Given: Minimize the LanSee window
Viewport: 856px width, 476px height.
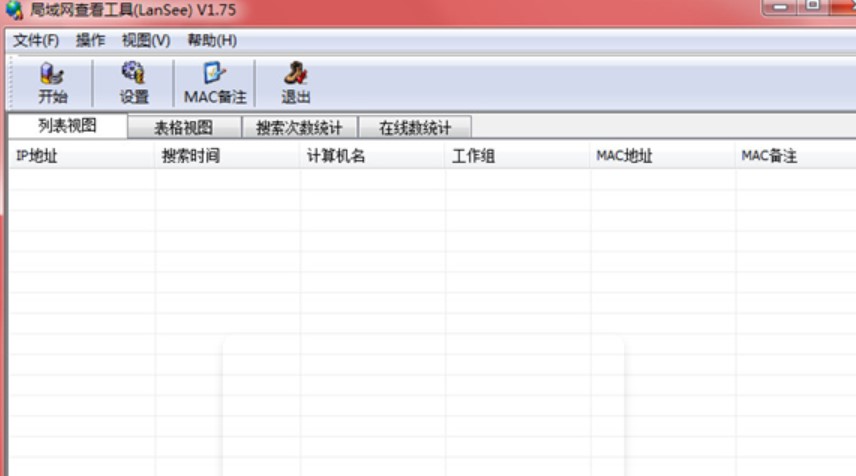Looking at the screenshot, I should pyautogui.click(x=781, y=7).
